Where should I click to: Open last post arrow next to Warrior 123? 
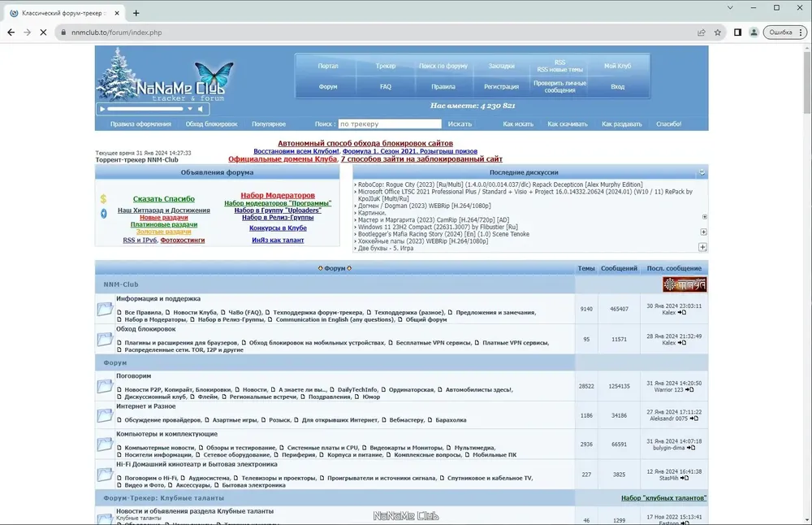689,390
